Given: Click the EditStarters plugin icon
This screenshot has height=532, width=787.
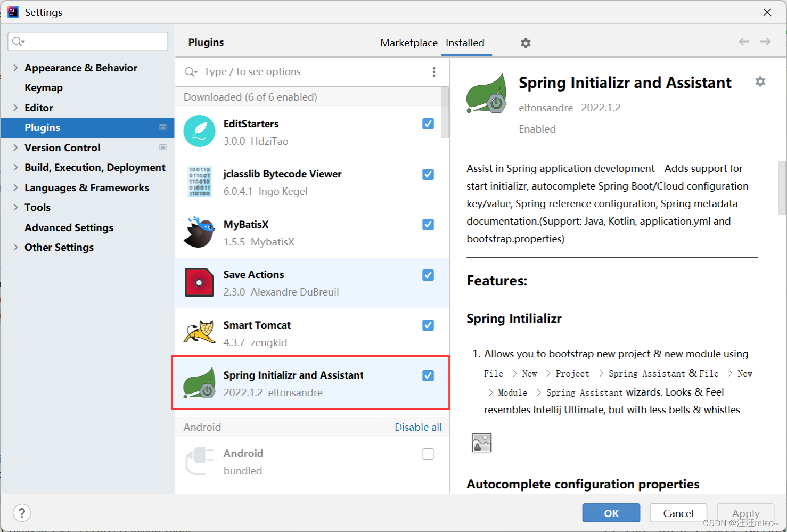Looking at the screenshot, I should [199, 131].
